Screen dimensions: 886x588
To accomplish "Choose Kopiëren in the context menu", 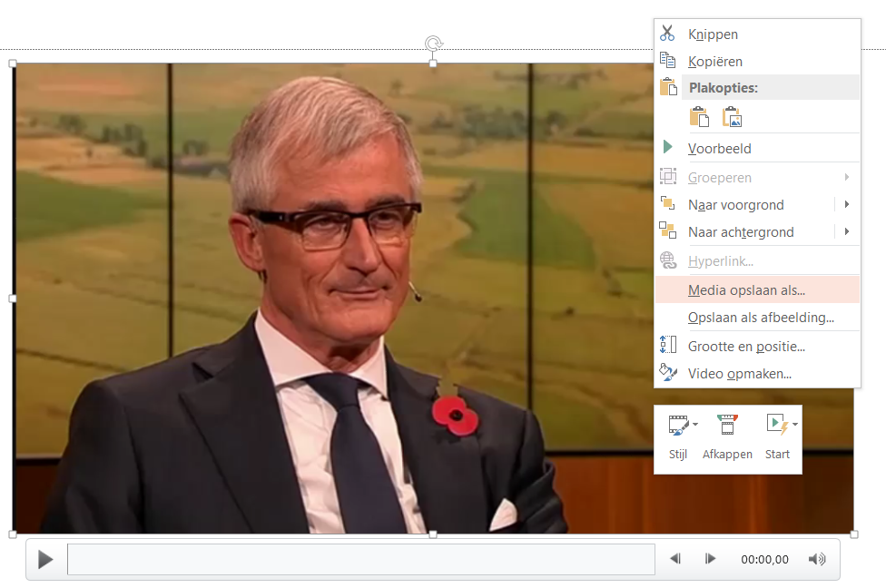I will (x=757, y=61).
